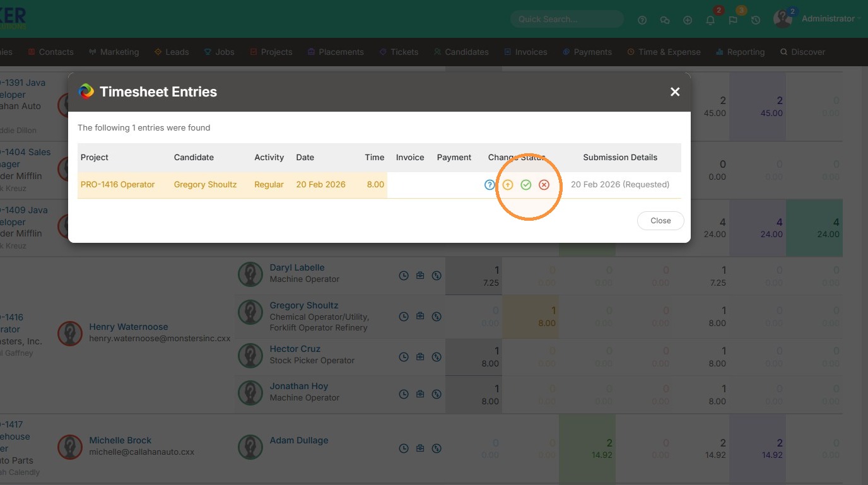This screenshot has width=868, height=485.
Task: Click Gregory Shoultz in the dialog row
Action: pyautogui.click(x=206, y=185)
